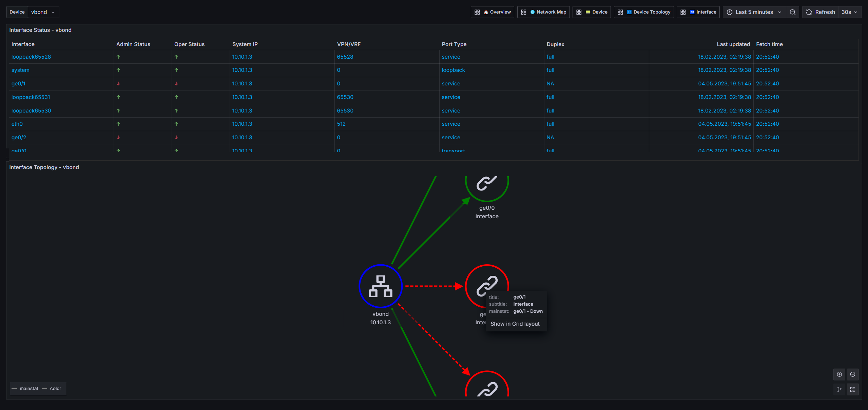
Task: Sort by Fetch time column header
Action: (x=769, y=44)
